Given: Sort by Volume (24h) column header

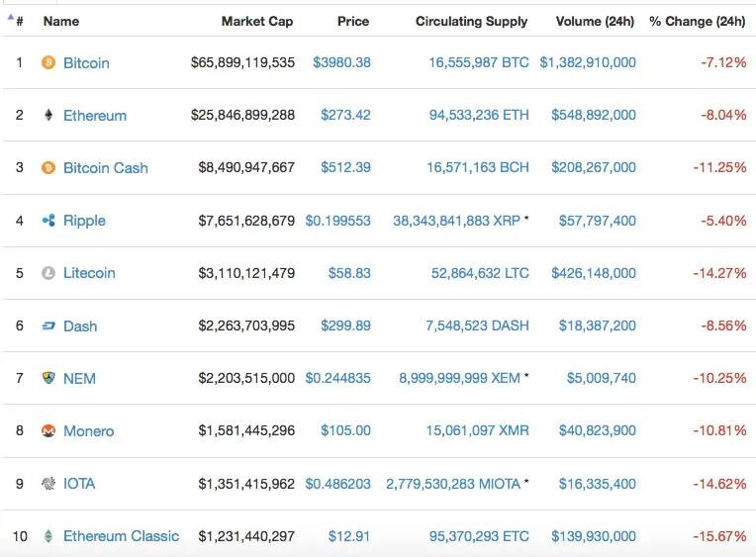Looking at the screenshot, I should click(x=595, y=21).
